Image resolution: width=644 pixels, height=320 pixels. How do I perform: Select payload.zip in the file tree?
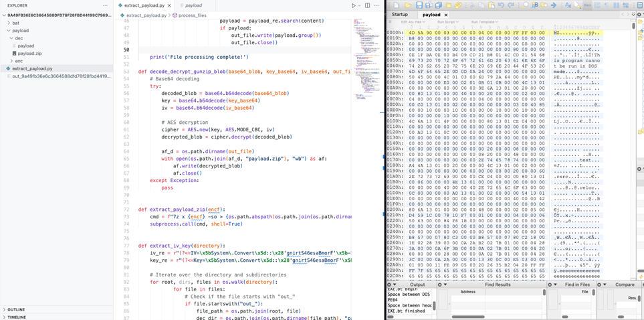point(29,54)
